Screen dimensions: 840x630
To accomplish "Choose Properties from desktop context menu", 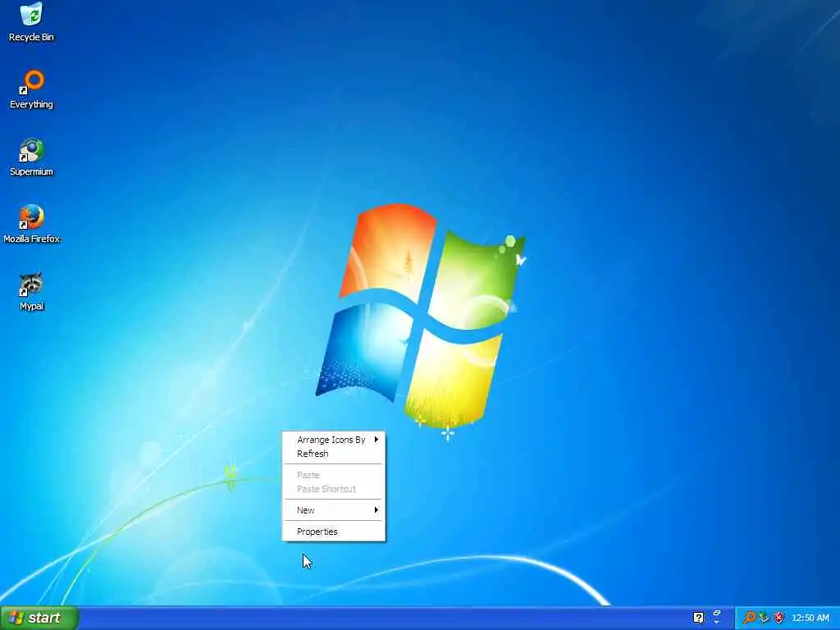I will [x=333, y=532].
